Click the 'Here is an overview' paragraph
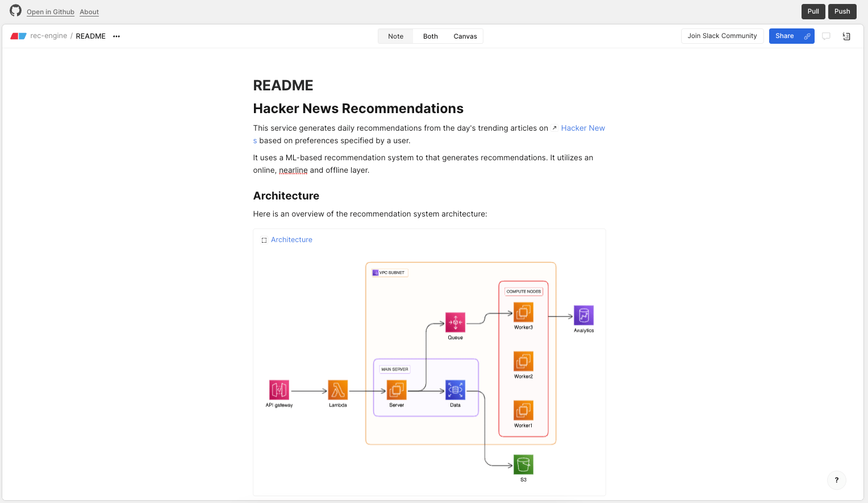Image resolution: width=868 pixels, height=503 pixels. click(370, 214)
